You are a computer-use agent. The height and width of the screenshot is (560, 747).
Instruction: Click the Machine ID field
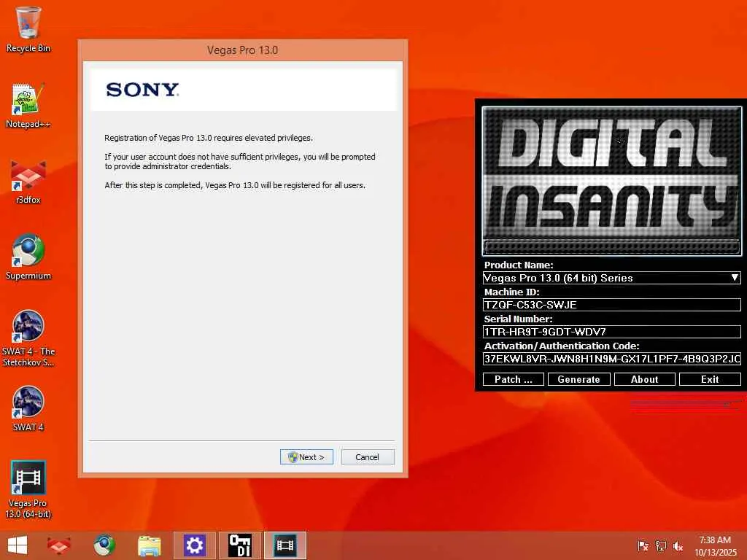pos(612,305)
